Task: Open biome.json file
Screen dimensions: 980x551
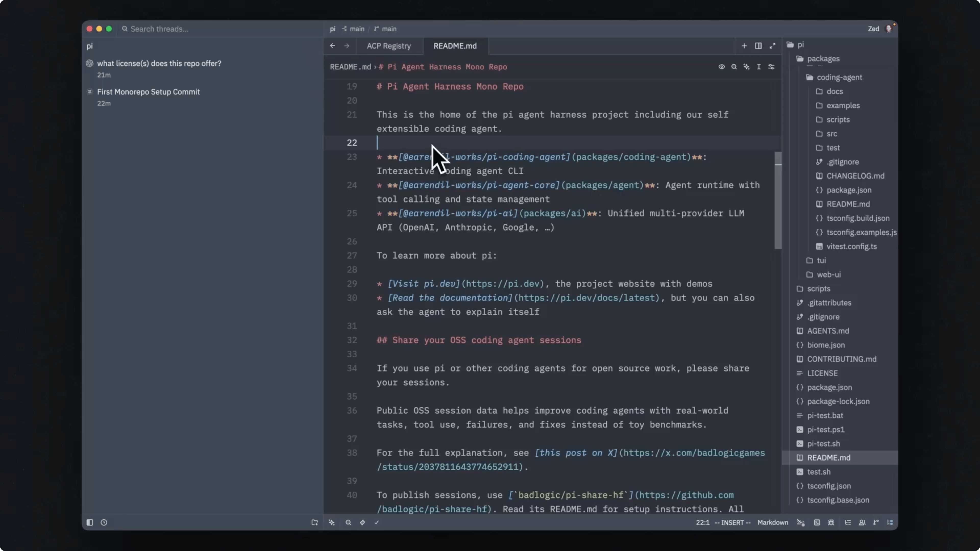Action: [x=840, y=345]
